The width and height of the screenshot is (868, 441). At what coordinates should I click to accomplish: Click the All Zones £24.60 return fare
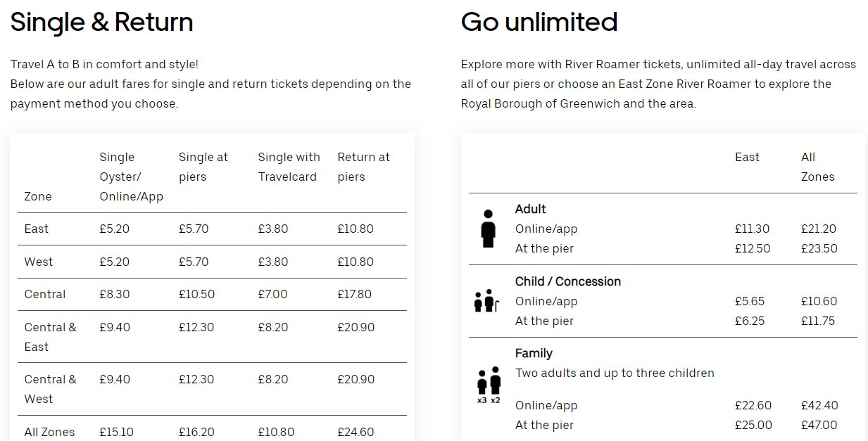pos(356,432)
